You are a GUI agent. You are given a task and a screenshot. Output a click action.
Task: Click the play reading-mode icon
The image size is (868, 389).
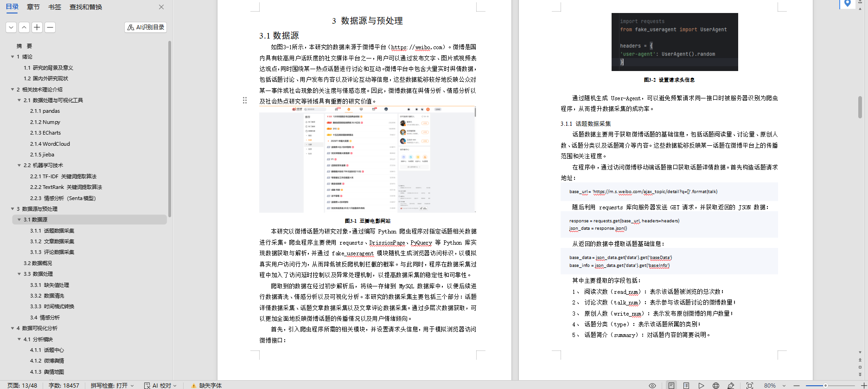(x=701, y=385)
